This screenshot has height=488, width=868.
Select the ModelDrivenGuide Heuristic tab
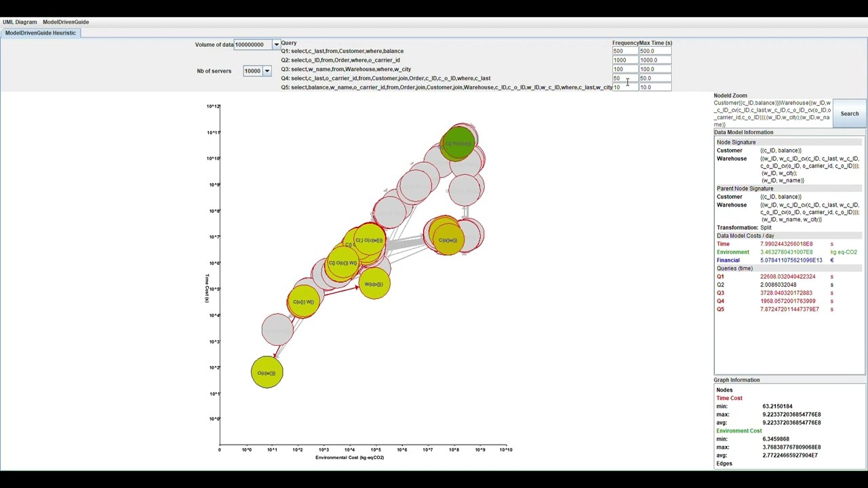coord(41,33)
